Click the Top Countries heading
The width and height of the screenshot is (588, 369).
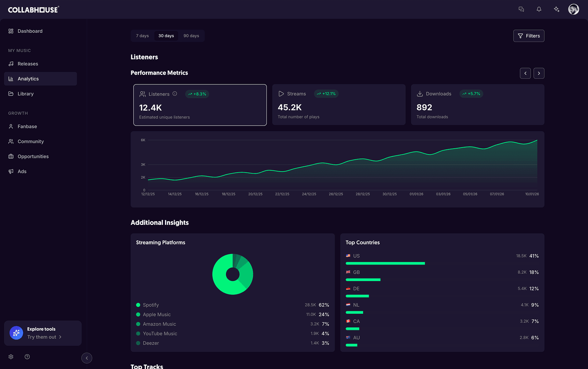pyautogui.click(x=363, y=242)
